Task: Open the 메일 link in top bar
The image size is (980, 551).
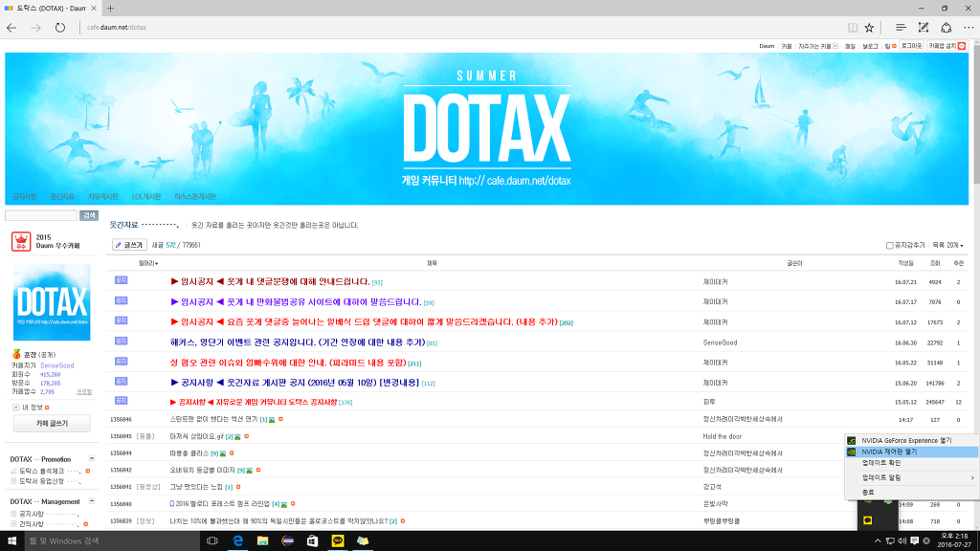Action: 850,46
